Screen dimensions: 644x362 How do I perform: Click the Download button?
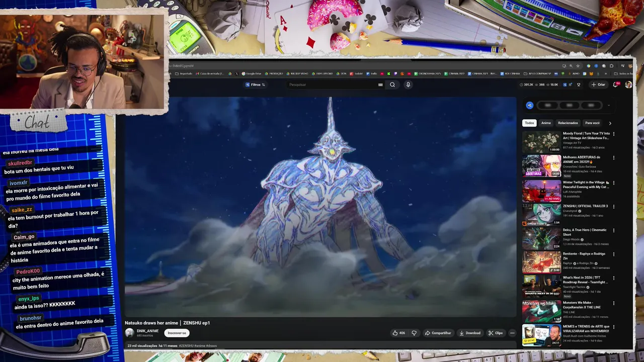click(470, 333)
